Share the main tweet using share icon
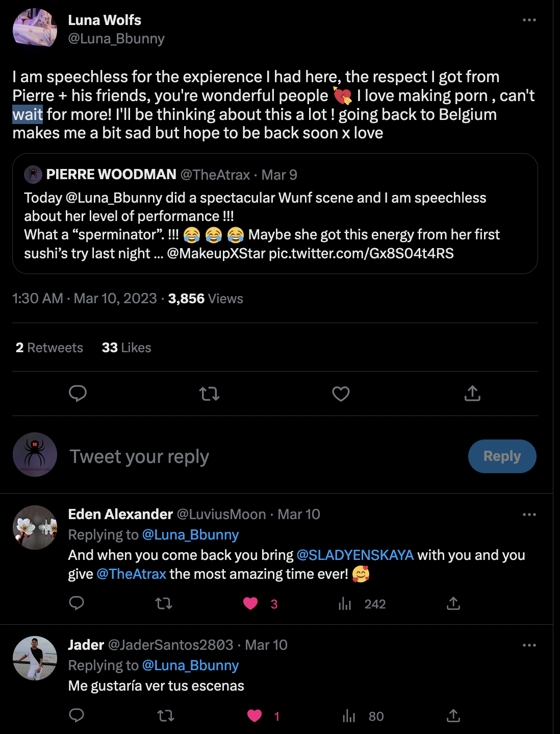 click(x=472, y=394)
